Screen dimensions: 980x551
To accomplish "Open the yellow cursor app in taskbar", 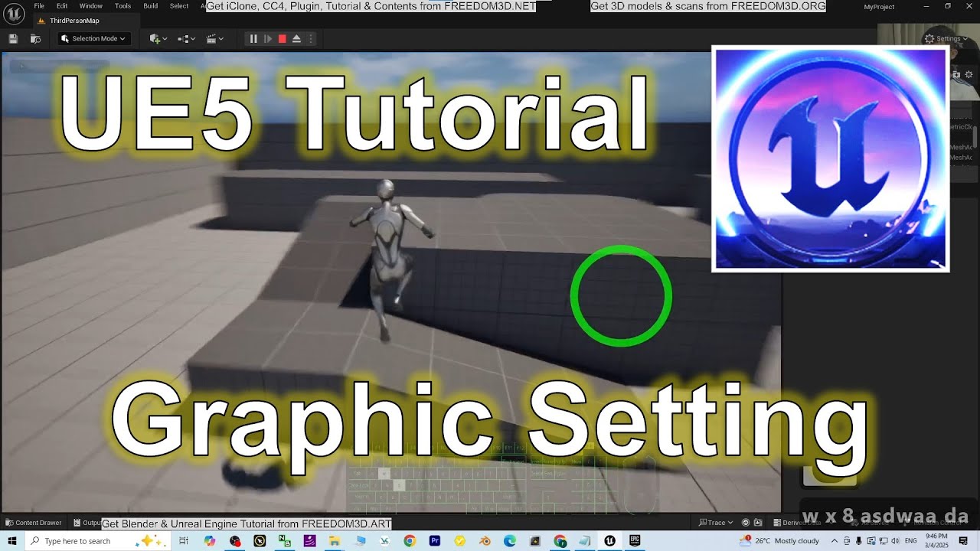I will (x=260, y=541).
